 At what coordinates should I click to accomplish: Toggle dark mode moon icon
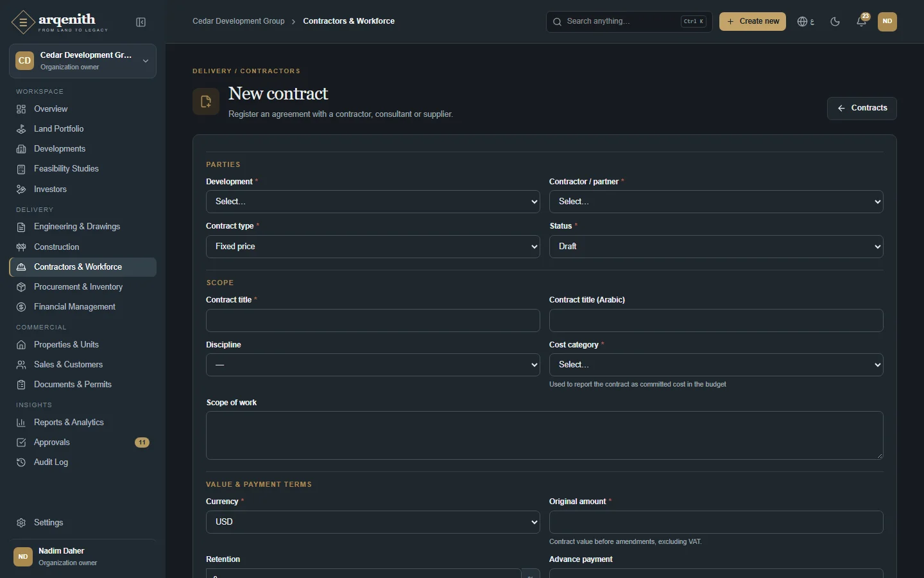(x=835, y=22)
